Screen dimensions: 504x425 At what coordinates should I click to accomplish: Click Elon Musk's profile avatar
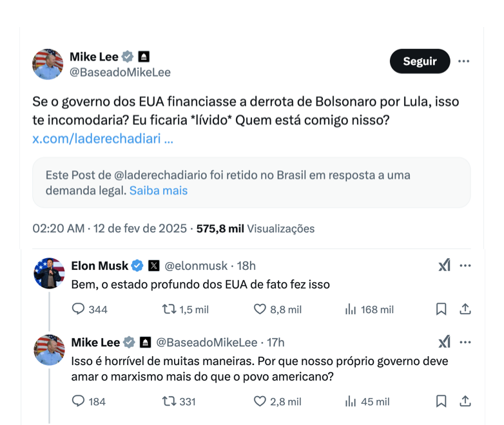49,274
